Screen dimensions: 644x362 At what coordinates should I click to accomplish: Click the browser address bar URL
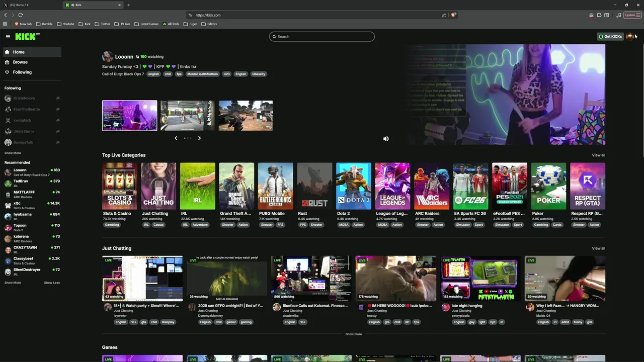[x=208, y=15]
